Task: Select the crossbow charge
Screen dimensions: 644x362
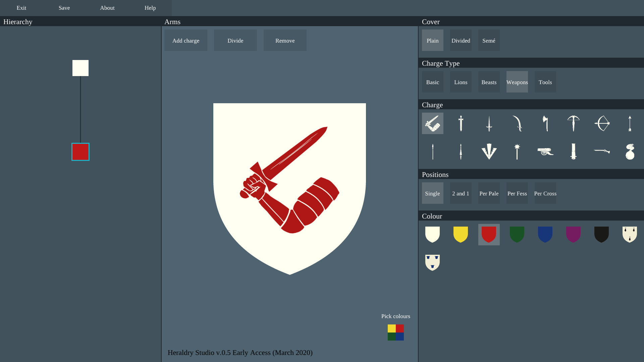Action: 574,123
